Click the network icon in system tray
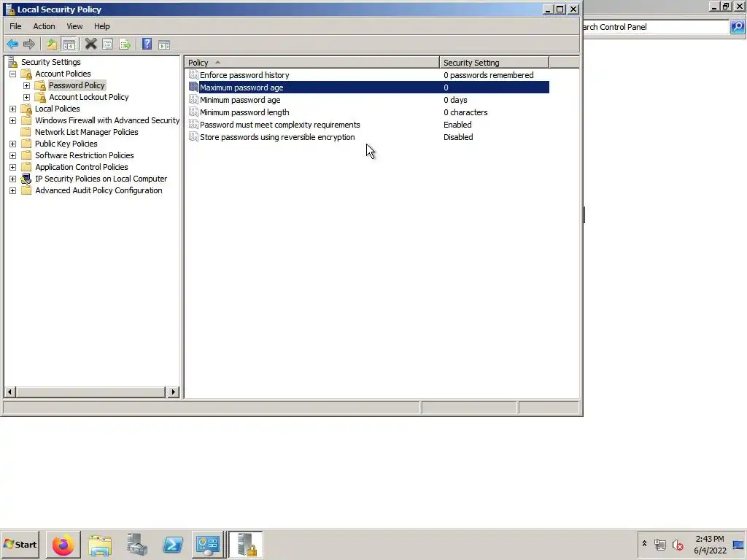Image resolution: width=747 pixels, height=560 pixels. click(659, 544)
